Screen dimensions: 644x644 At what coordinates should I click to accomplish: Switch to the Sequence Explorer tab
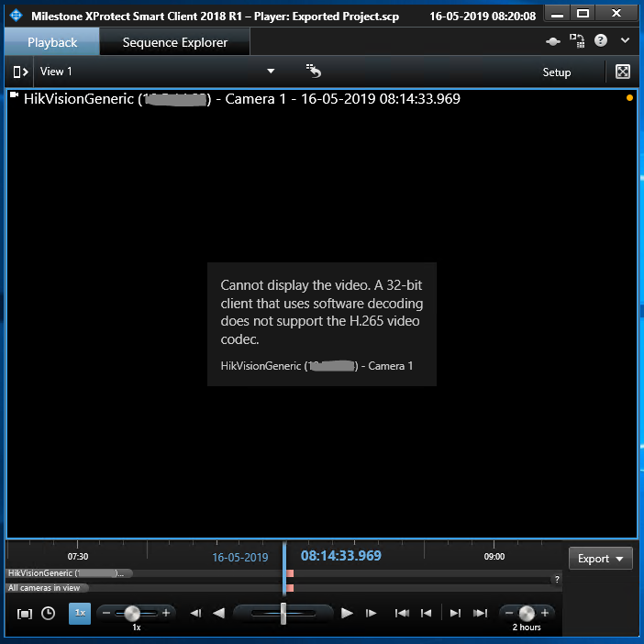[174, 42]
